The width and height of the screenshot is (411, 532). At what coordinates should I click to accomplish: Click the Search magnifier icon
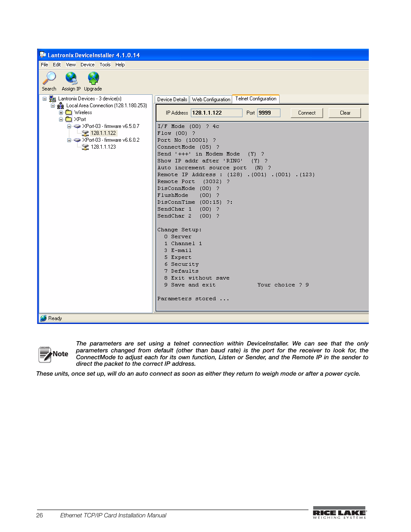click(49, 78)
